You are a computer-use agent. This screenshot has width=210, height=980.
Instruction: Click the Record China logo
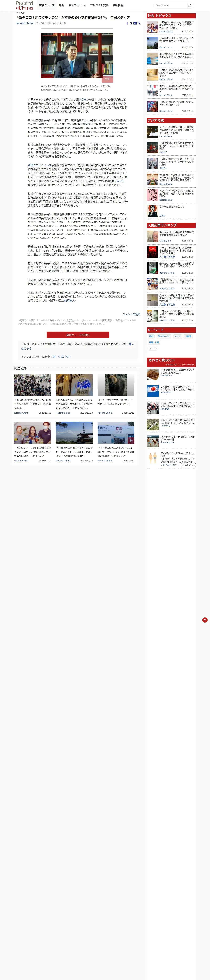click(24, 5)
